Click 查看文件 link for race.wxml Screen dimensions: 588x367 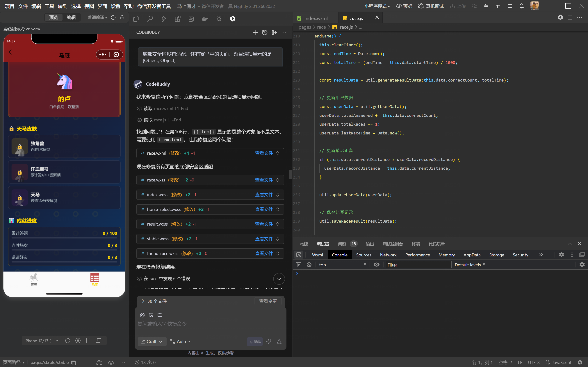tap(264, 153)
